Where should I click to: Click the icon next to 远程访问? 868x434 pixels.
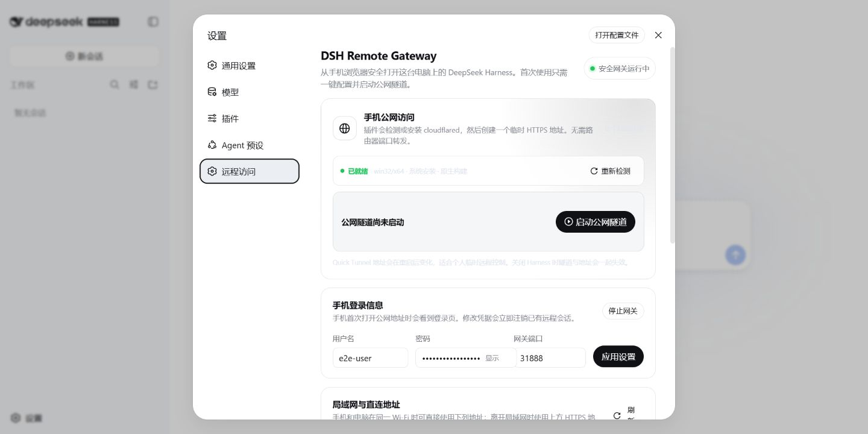(x=212, y=171)
